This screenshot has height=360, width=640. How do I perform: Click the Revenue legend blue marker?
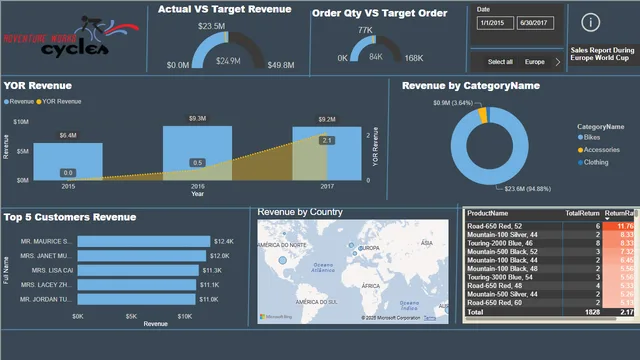pos(6,102)
